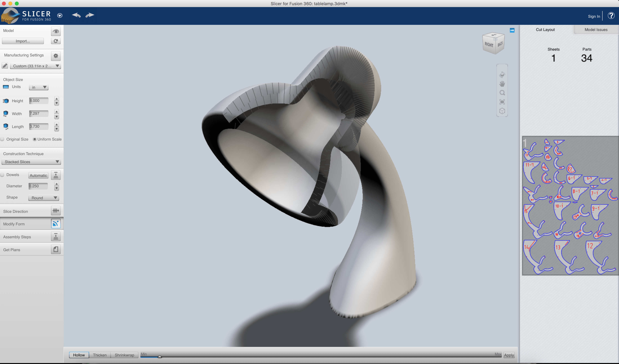Click the Modify Form icon
The height and width of the screenshot is (364, 619).
[x=56, y=224]
